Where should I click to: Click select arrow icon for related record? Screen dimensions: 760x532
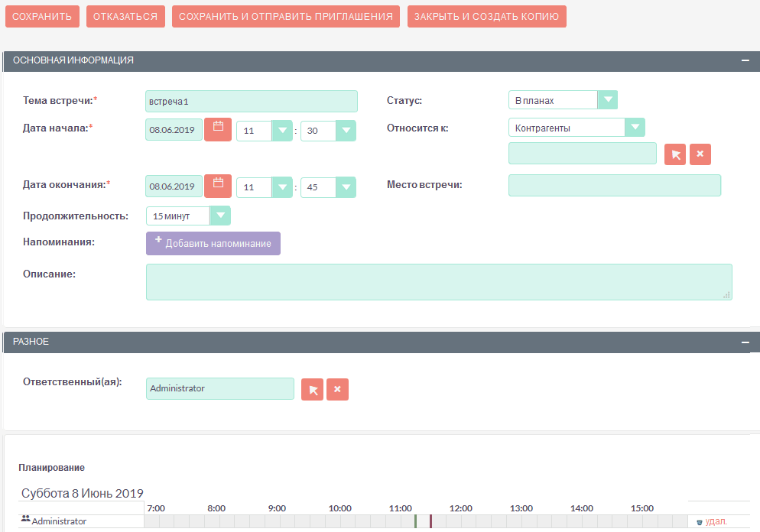point(675,154)
